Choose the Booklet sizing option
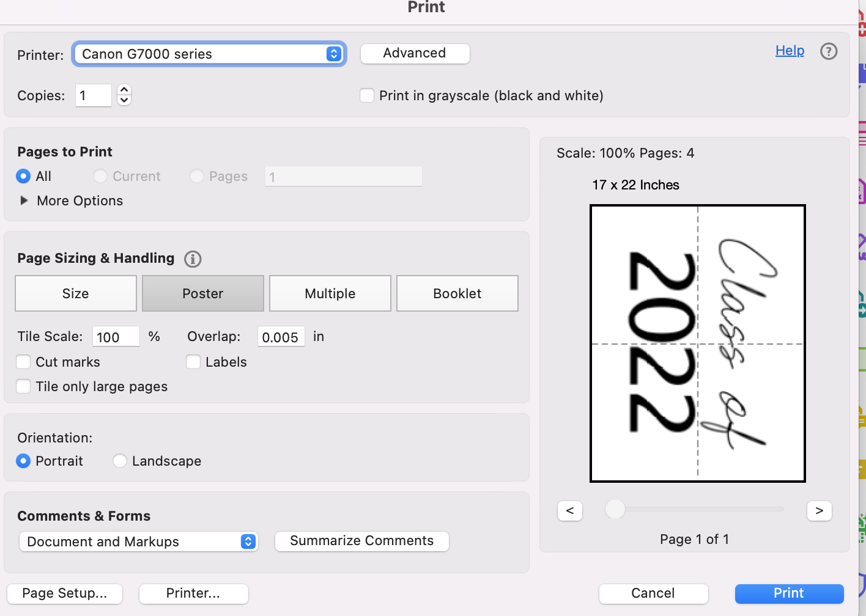The image size is (866, 616). 457,293
